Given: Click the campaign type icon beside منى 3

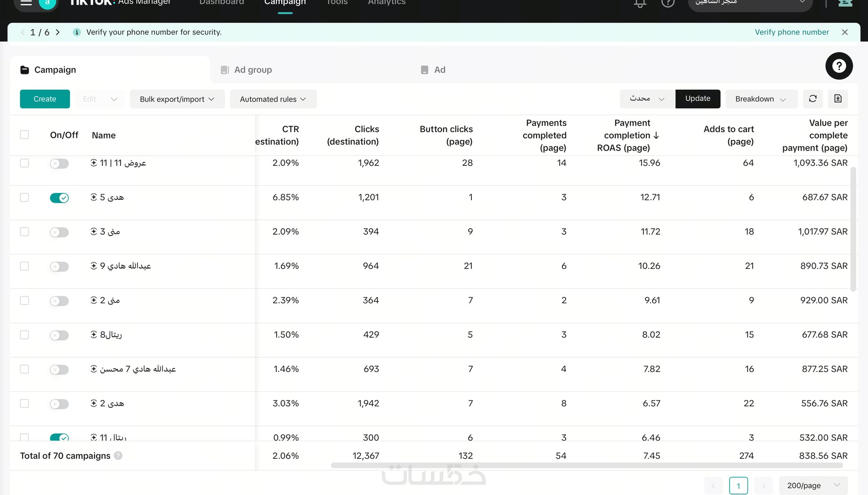Looking at the screenshot, I should pos(94,232).
